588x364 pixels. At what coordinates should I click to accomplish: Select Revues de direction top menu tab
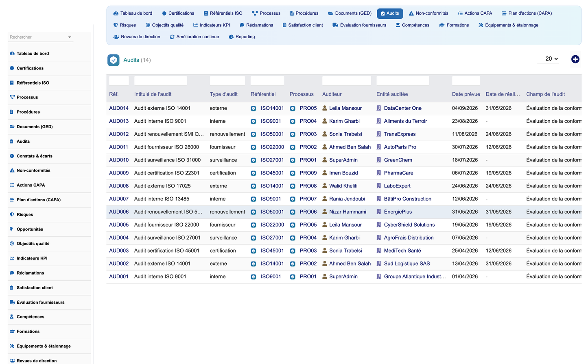tap(137, 37)
